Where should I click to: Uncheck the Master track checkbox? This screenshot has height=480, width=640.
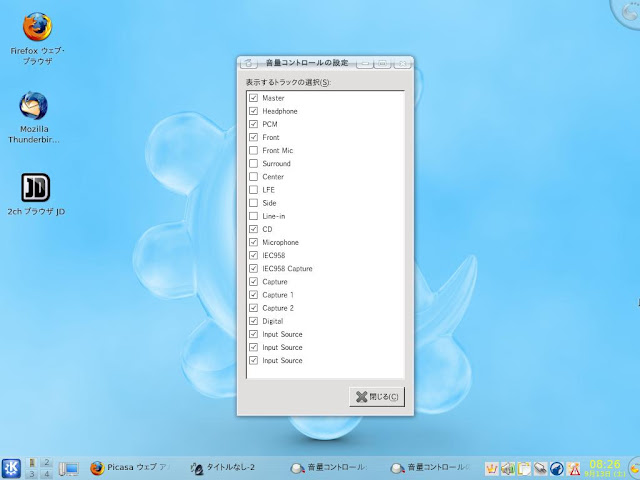pyautogui.click(x=253, y=98)
